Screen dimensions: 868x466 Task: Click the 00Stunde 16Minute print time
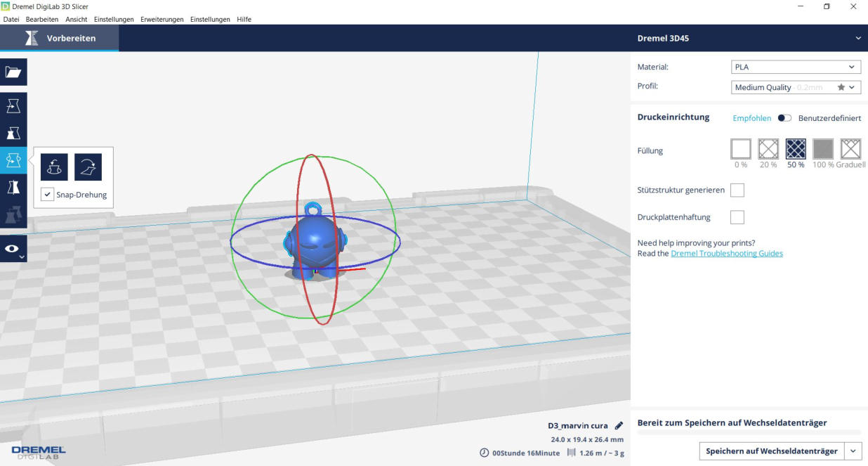coord(526,453)
